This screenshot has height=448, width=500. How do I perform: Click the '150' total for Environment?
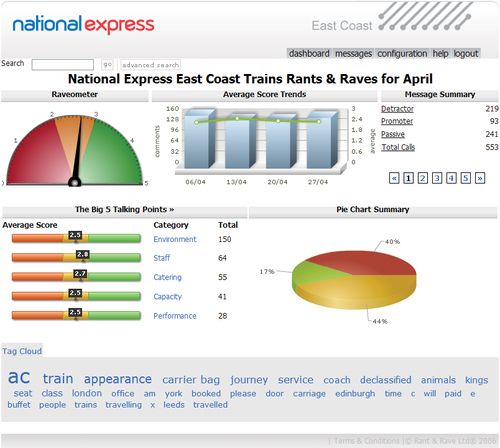[x=225, y=239]
